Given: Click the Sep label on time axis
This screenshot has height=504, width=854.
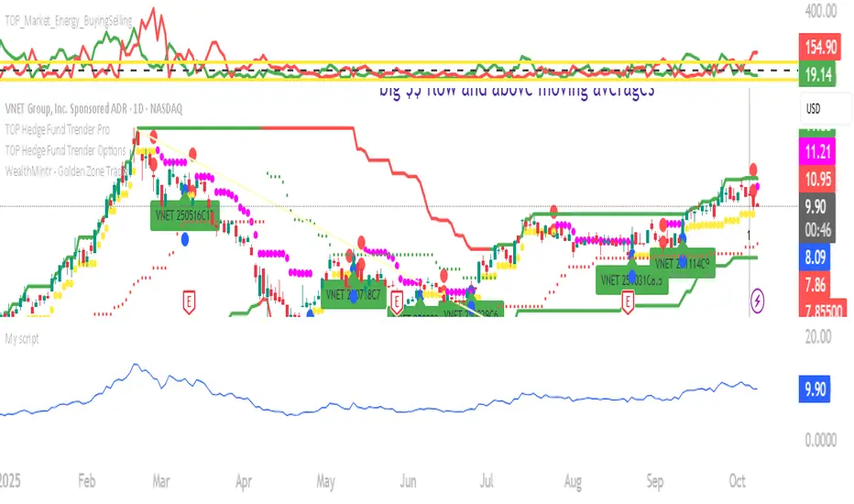Looking at the screenshot, I should click(x=654, y=480).
